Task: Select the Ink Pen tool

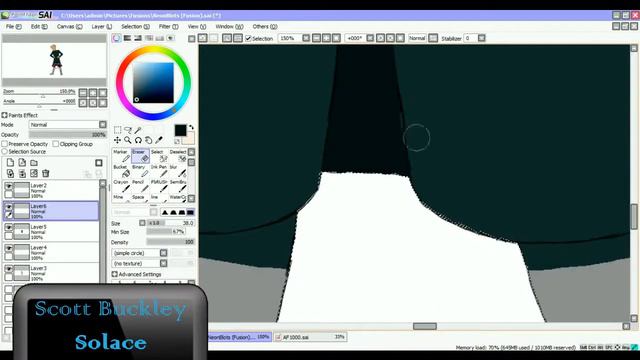Action: pos(159,171)
